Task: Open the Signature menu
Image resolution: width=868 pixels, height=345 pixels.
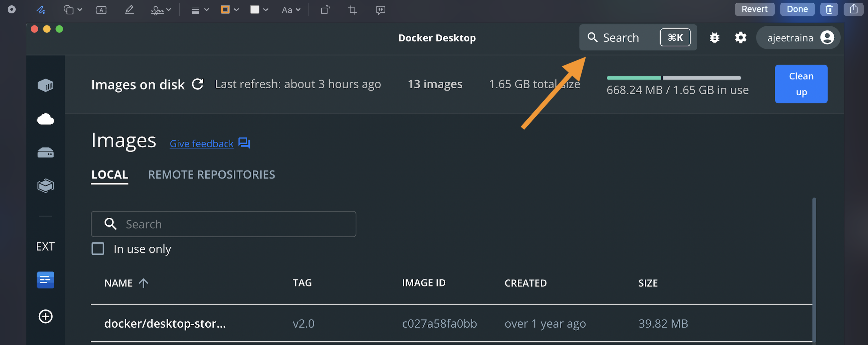Action: click(x=161, y=10)
